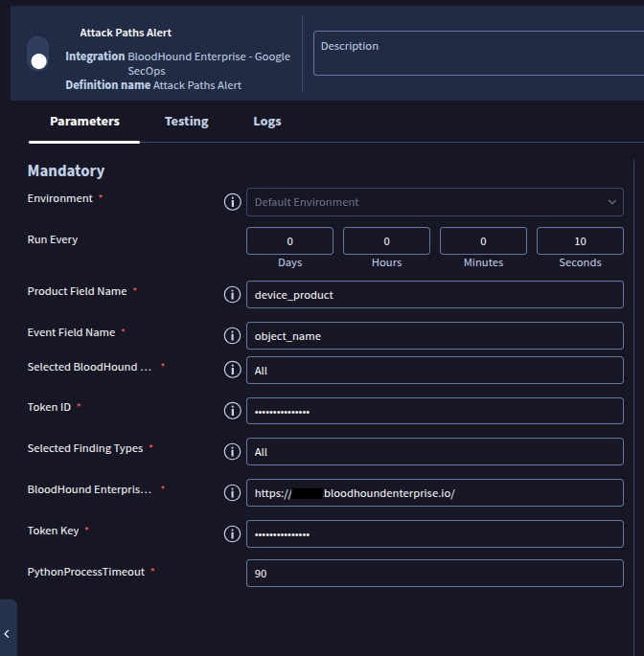The height and width of the screenshot is (656, 644).
Task: Click the Description text box
Action: (478, 53)
